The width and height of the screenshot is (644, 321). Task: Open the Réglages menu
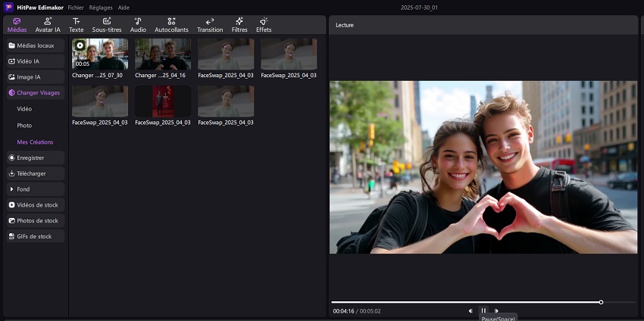pos(101,7)
